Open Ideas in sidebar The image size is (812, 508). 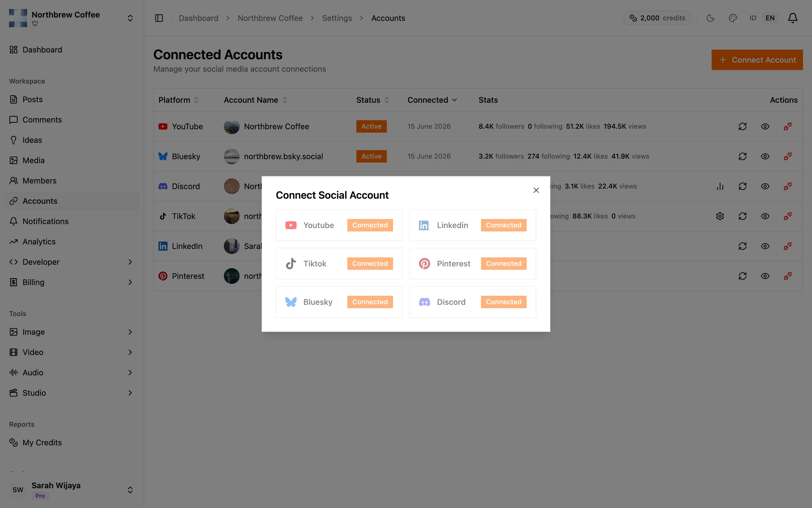[x=71, y=140]
